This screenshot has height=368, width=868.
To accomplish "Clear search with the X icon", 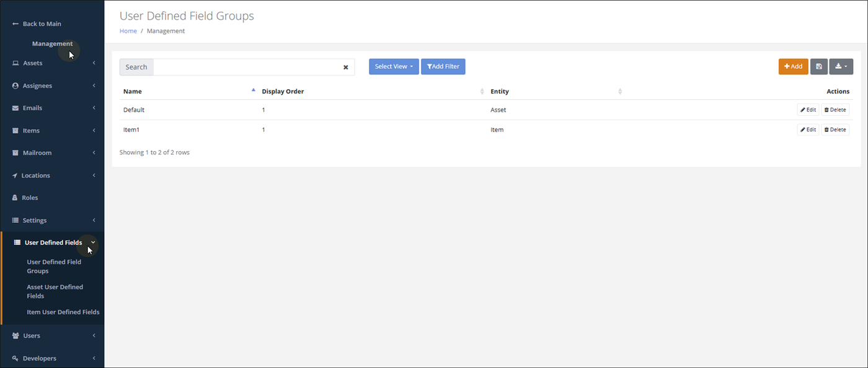I will [346, 67].
